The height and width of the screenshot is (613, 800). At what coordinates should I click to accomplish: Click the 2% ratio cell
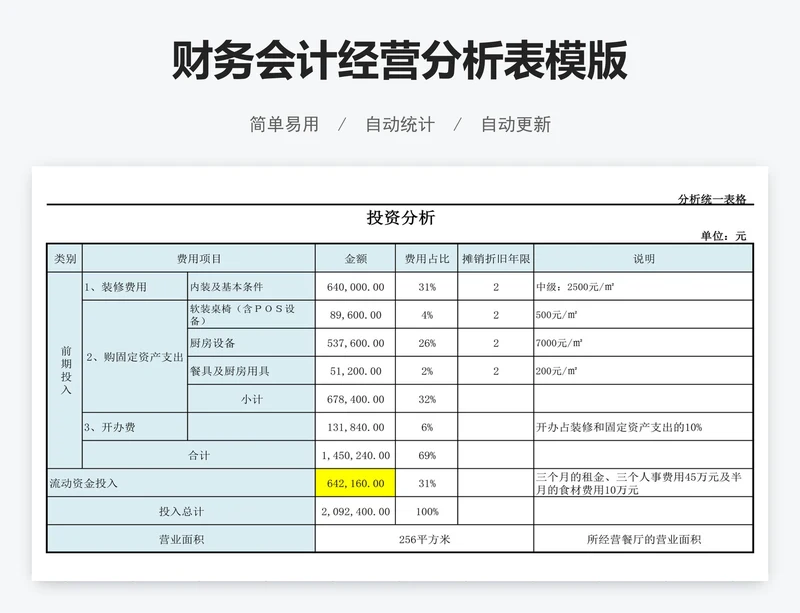tap(427, 371)
